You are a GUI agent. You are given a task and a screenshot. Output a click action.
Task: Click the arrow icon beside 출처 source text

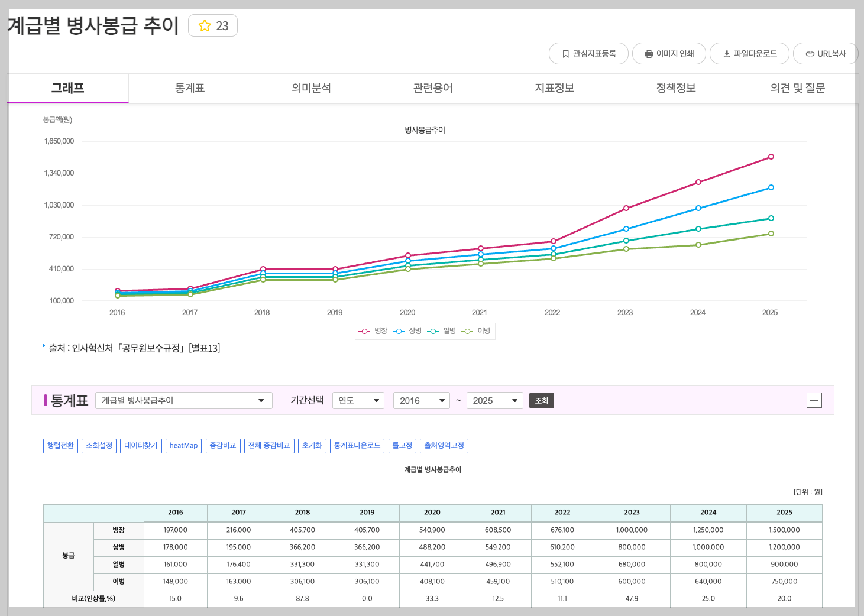44,347
